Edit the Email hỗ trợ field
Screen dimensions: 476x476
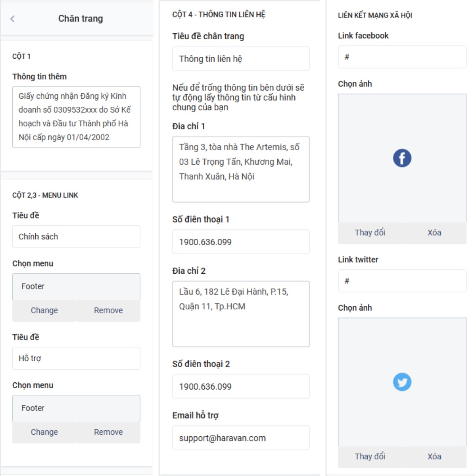point(241,438)
